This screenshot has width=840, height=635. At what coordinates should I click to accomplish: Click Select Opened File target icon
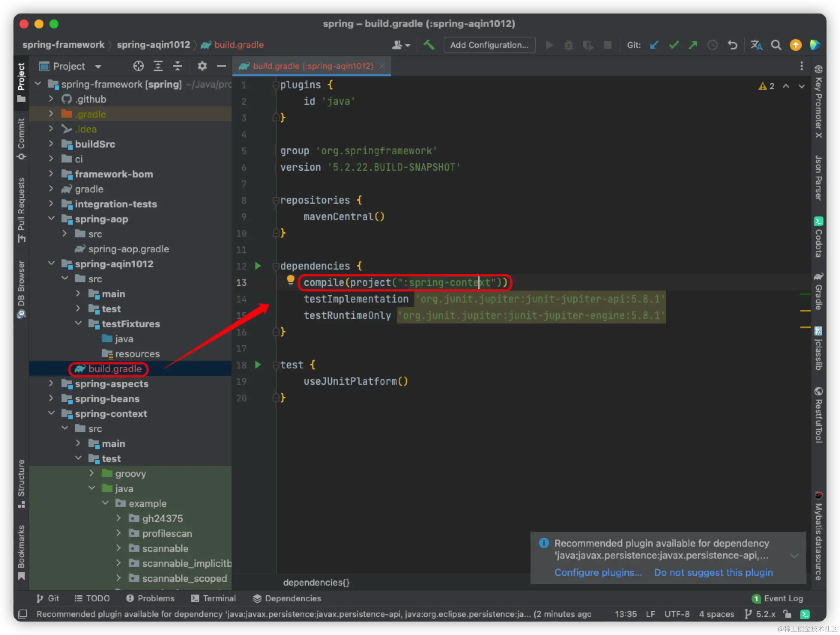click(x=139, y=66)
